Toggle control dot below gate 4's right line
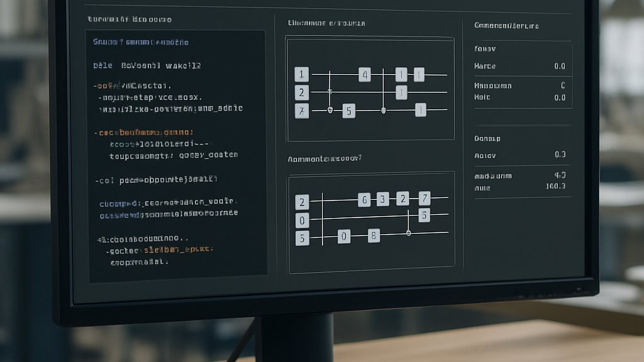Screen dimensions: 644x362 384,111
